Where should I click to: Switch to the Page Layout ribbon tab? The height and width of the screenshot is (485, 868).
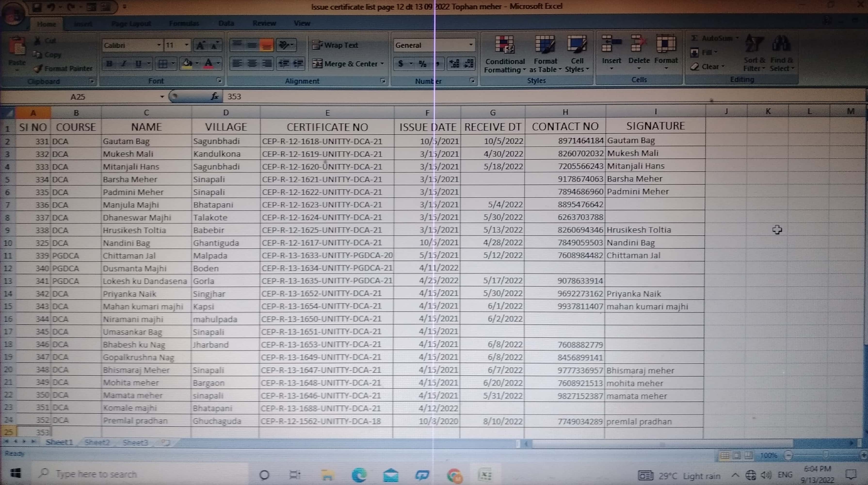[x=131, y=24]
